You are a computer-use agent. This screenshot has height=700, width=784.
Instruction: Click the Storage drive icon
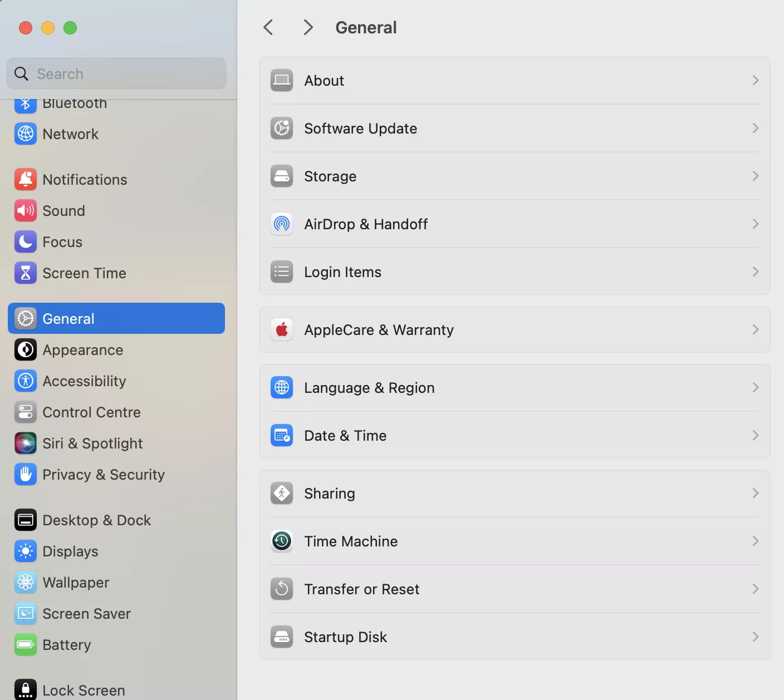click(x=282, y=176)
